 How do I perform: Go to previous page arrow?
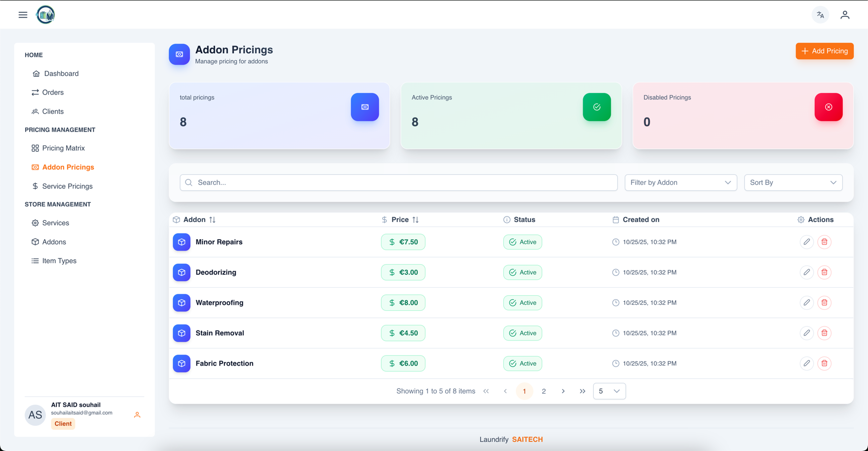point(505,391)
